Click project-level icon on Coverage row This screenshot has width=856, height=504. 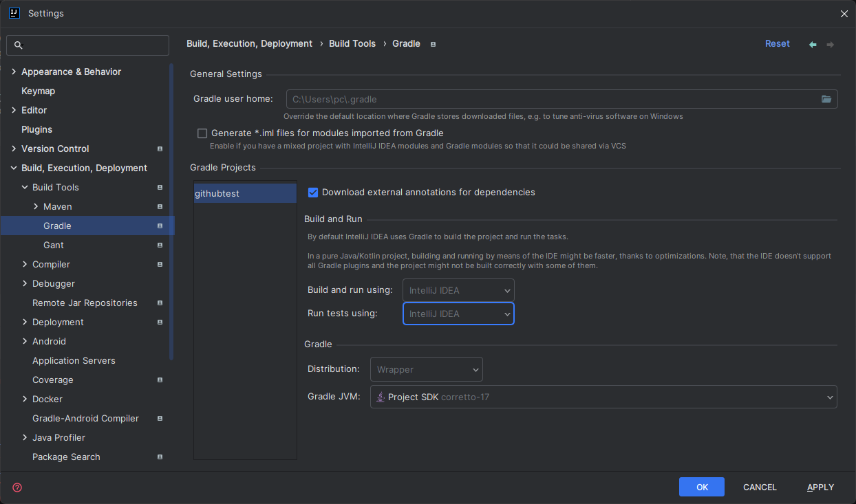click(x=160, y=380)
